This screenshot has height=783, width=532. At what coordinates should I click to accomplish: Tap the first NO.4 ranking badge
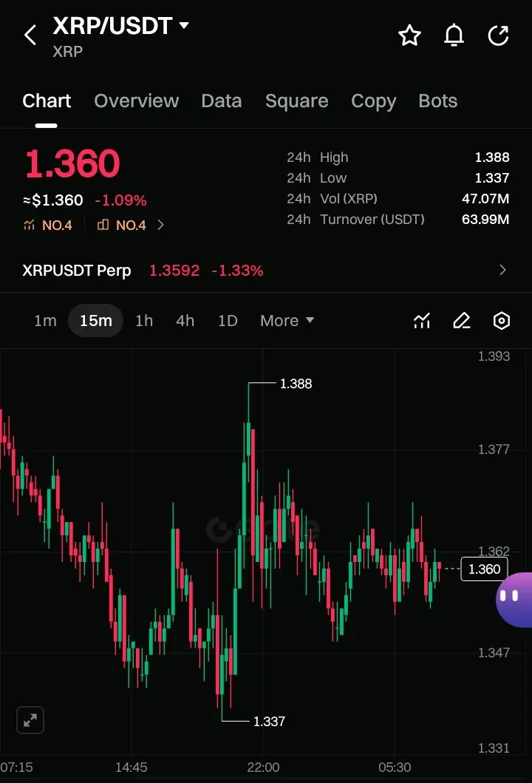click(x=48, y=226)
